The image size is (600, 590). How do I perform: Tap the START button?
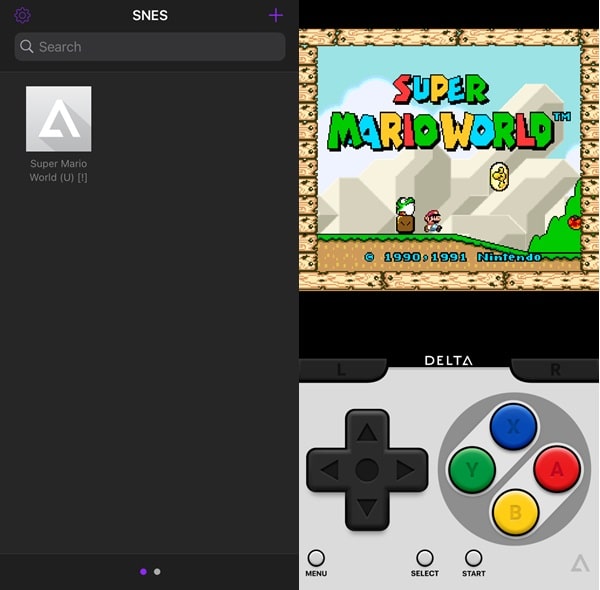(474, 558)
